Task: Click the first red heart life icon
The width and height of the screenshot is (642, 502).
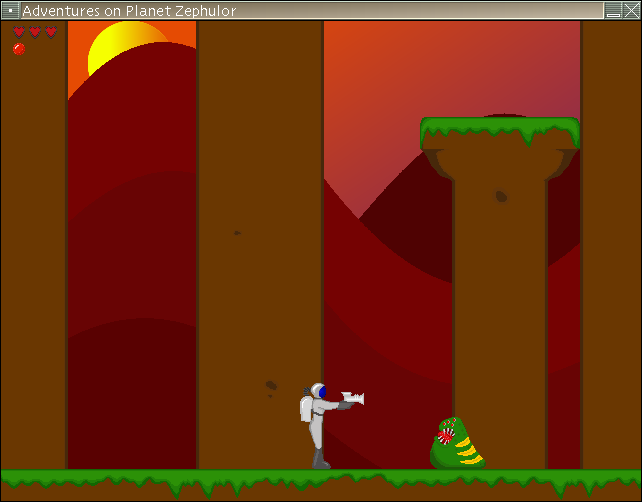Action: (x=19, y=32)
